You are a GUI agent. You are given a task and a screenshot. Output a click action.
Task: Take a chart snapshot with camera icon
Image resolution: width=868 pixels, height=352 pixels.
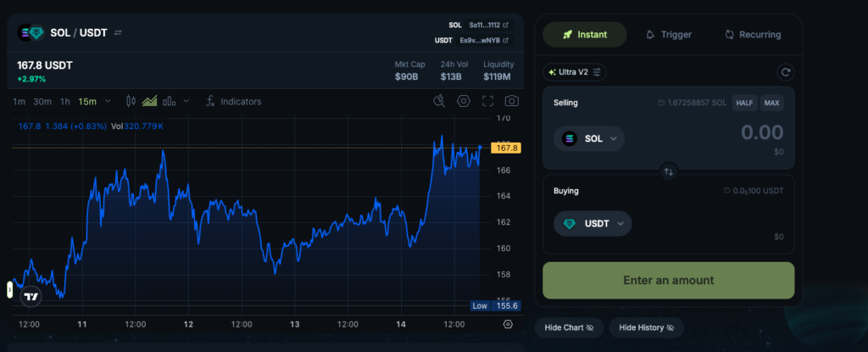tap(512, 101)
